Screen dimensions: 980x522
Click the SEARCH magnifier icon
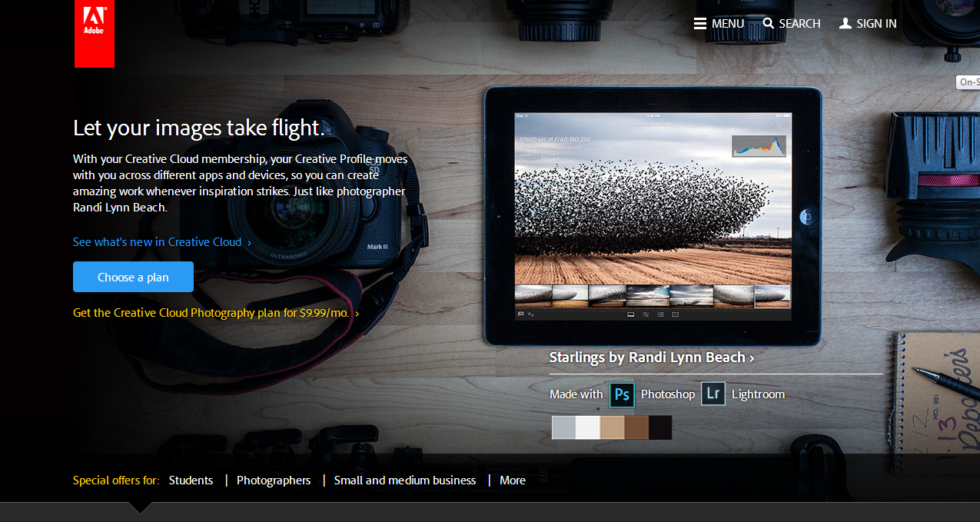[x=769, y=24]
